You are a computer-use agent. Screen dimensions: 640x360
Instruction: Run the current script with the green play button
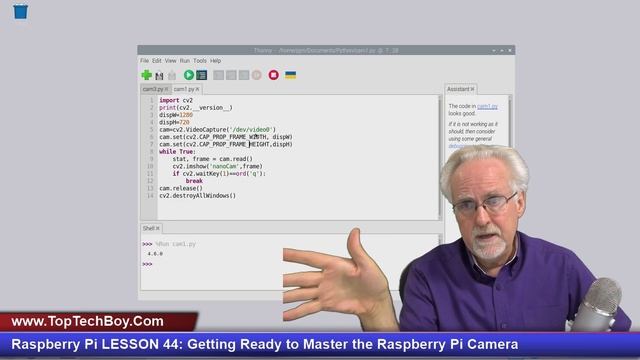[x=189, y=75]
